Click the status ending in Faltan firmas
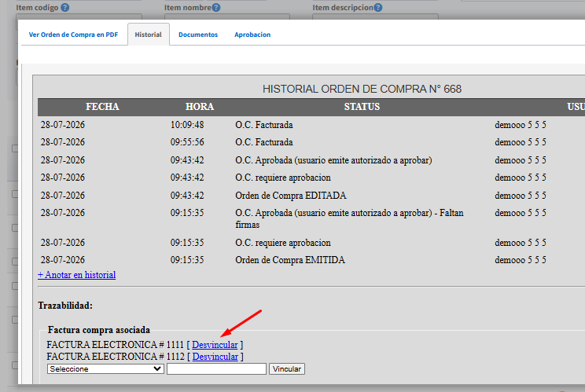This screenshot has height=392, width=585. coord(349,218)
